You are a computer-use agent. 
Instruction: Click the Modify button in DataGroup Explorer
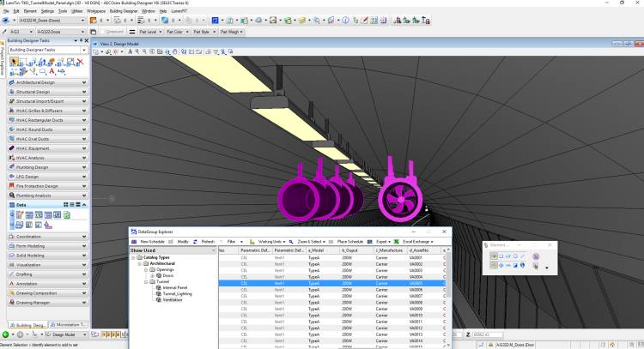(x=182, y=242)
